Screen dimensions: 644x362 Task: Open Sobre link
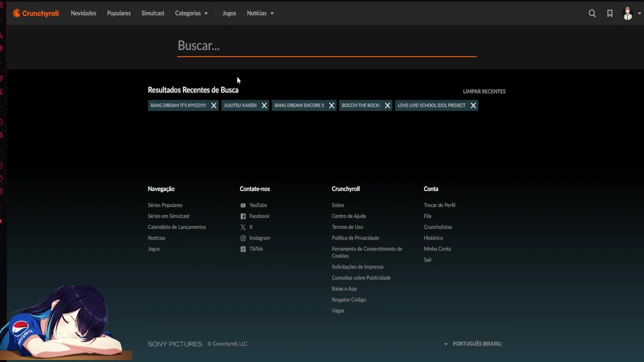pos(338,205)
